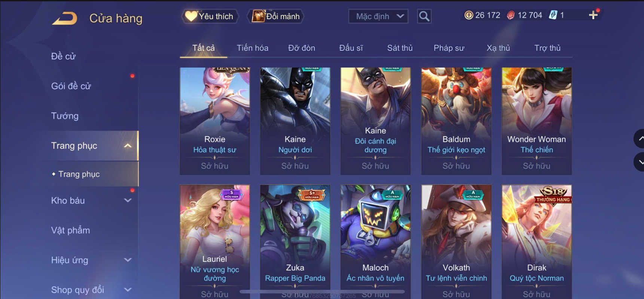Select the Tiến hóa tab
The width and height of the screenshot is (644, 299).
coord(252,48)
